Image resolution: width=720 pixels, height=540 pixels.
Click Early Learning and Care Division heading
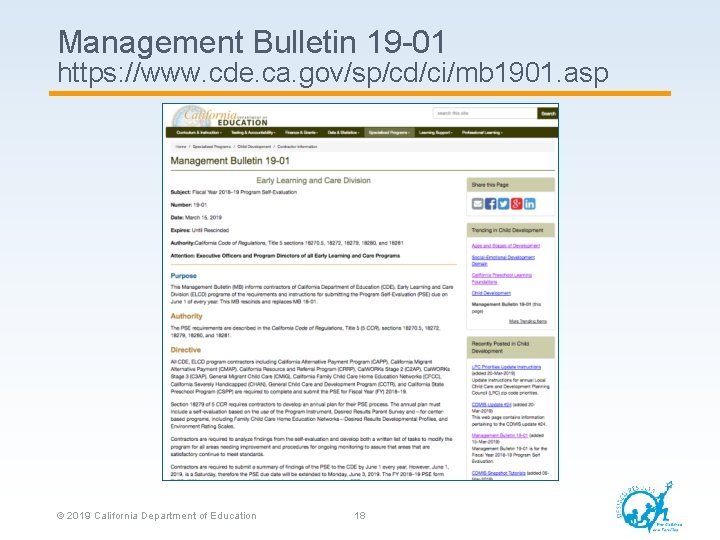click(313, 180)
